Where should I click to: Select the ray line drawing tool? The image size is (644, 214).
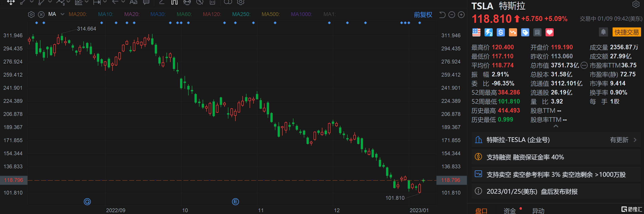click(41, 2)
